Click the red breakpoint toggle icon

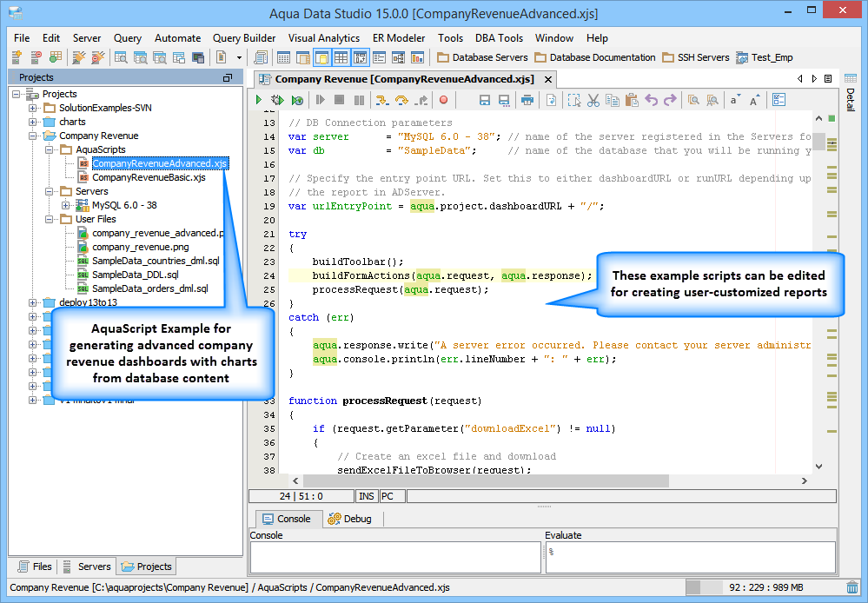tap(443, 101)
